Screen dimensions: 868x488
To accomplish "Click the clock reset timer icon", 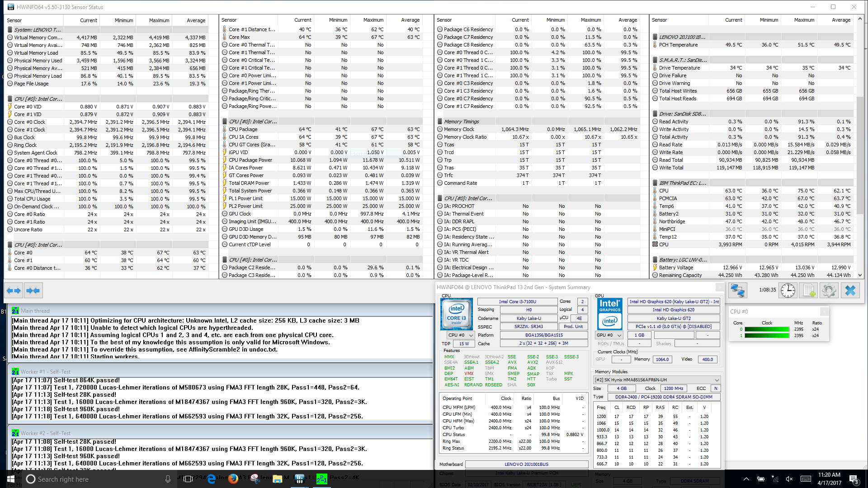I will pyautogui.click(x=788, y=291).
